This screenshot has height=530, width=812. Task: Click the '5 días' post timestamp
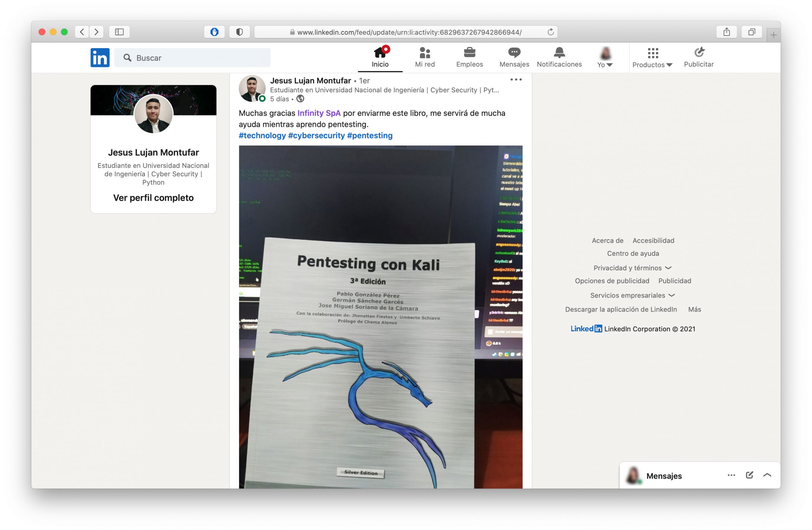click(x=279, y=99)
